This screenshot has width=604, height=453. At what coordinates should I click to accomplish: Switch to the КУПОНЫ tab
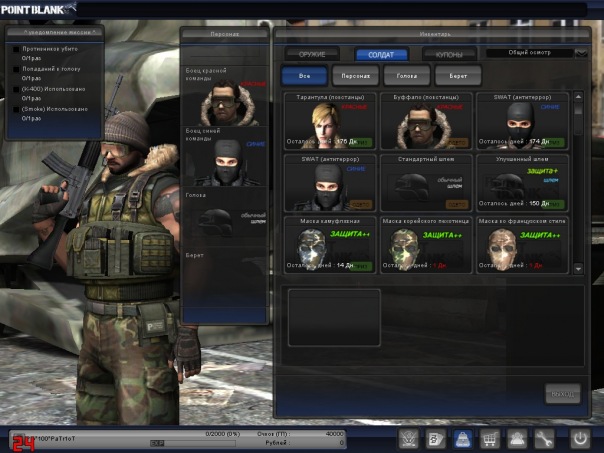point(448,54)
